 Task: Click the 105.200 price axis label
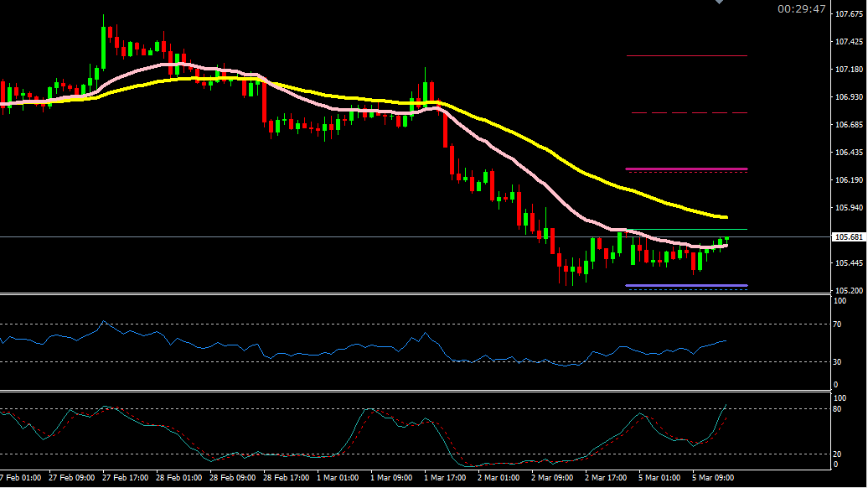click(x=849, y=290)
